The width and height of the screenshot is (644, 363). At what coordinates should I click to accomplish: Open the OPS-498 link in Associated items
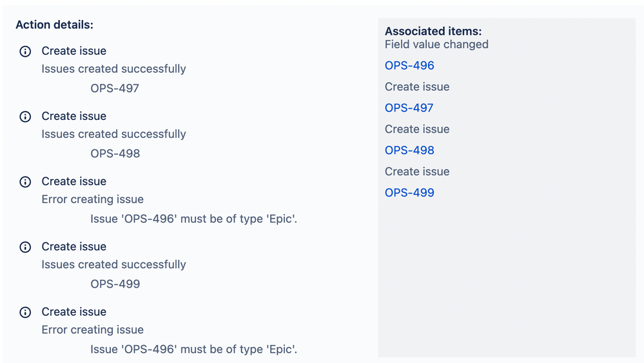409,150
